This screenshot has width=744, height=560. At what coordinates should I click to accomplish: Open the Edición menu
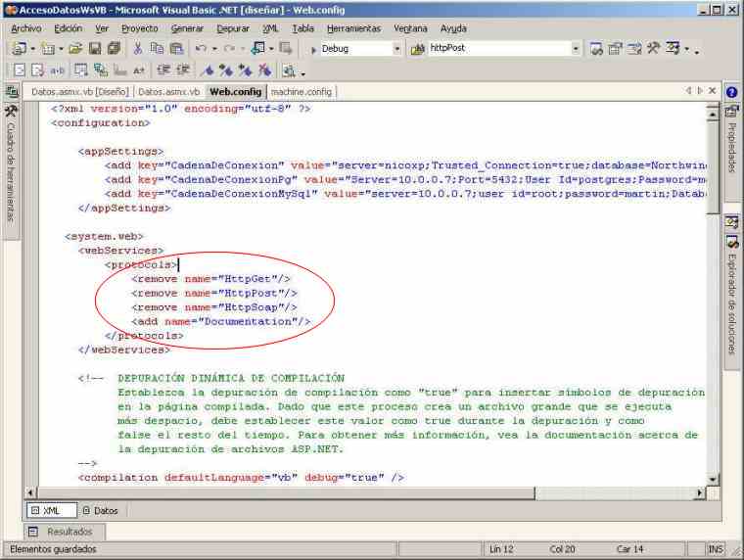(x=68, y=28)
